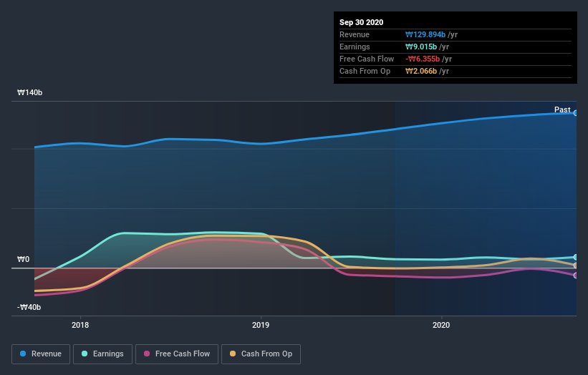Click the Earnings endpoint marker on chart
The image size is (588, 375).
tap(575, 257)
